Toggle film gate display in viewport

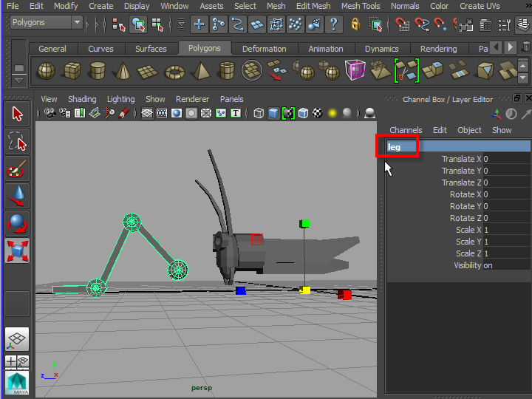162,113
